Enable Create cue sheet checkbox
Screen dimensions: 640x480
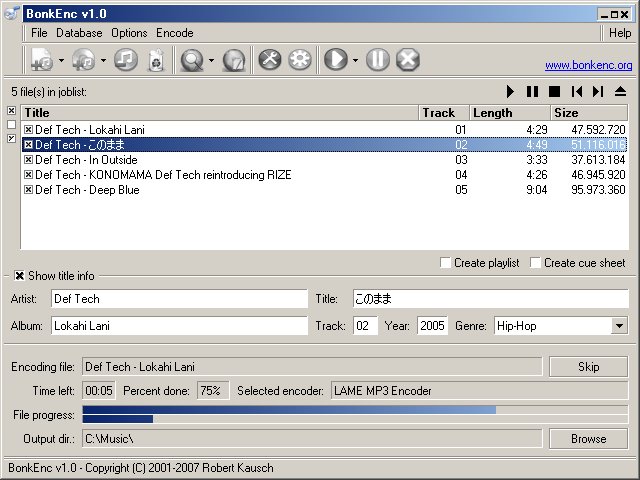pos(535,262)
